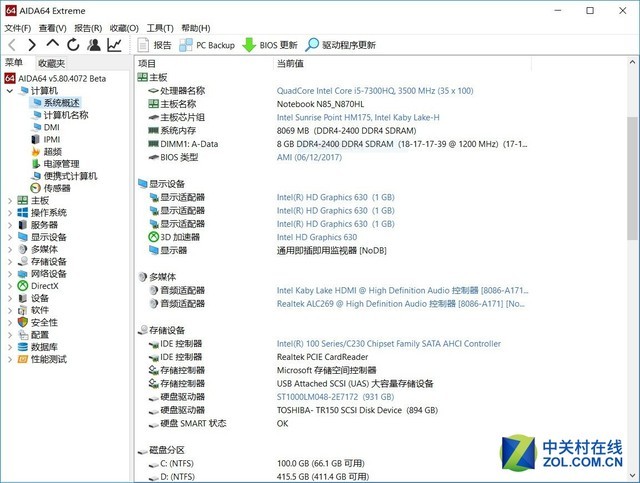Expand the 显示设备 tree node in sidebar
Viewport: 640px width, 483px height.
coord(10,237)
